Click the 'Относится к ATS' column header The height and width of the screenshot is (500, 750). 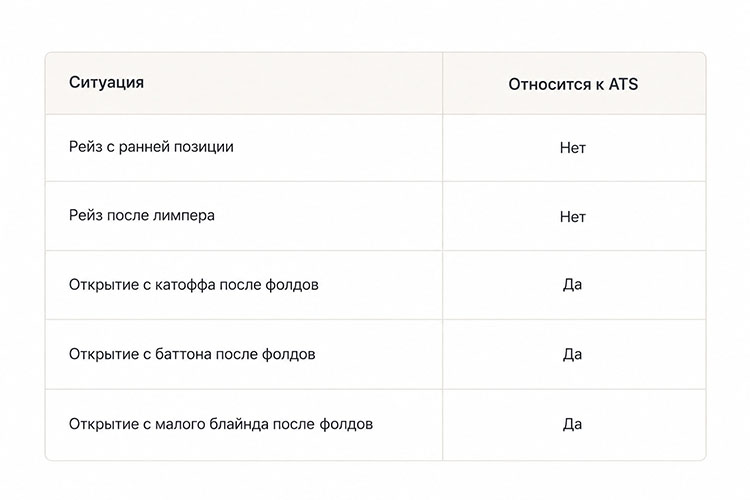pyautogui.click(x=573, y=84)
